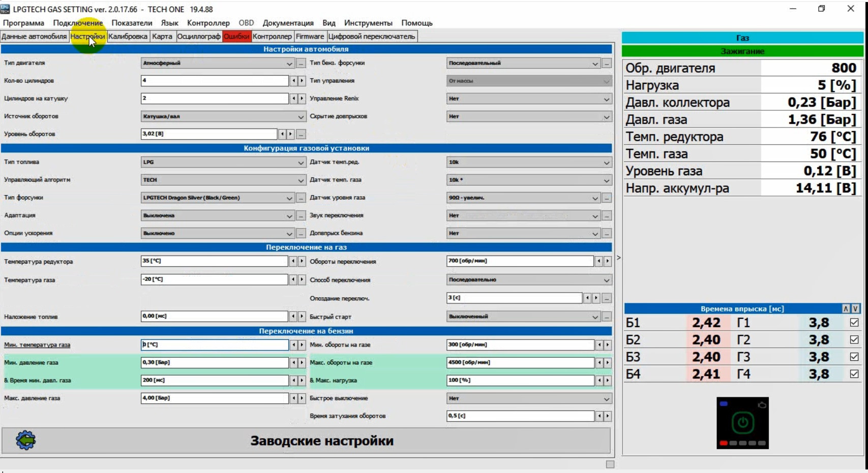Click the grip at bottom right of settings panel

(610, 464)
